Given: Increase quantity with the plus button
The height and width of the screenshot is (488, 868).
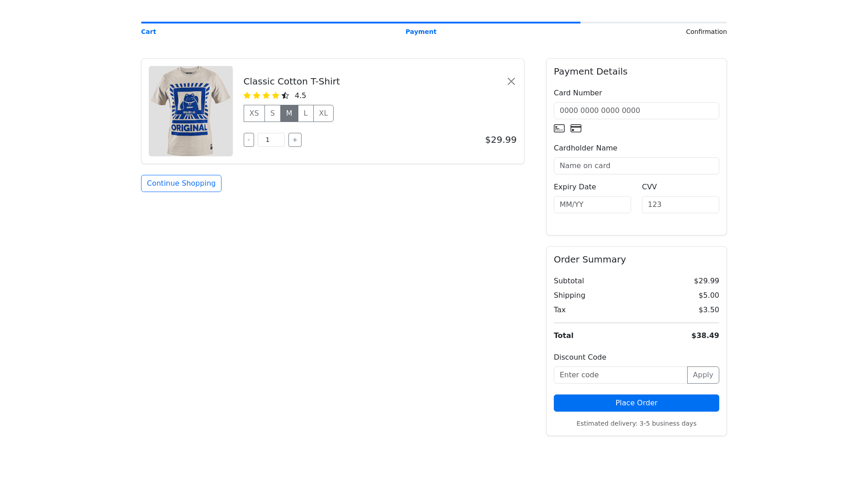Looking at the screenshot, I should [x=295, y=140].
